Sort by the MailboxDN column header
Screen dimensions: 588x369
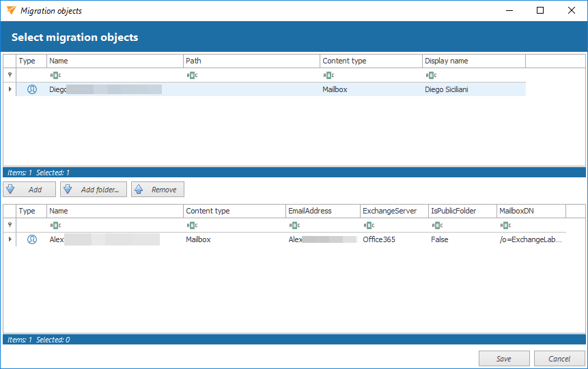click(x=530, y=211)
